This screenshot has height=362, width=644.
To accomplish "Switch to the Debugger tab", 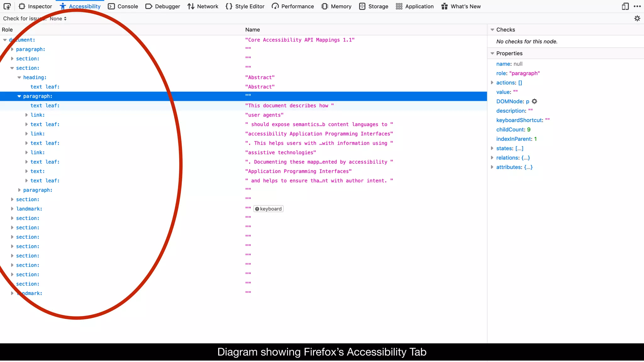I will point(163,6).
